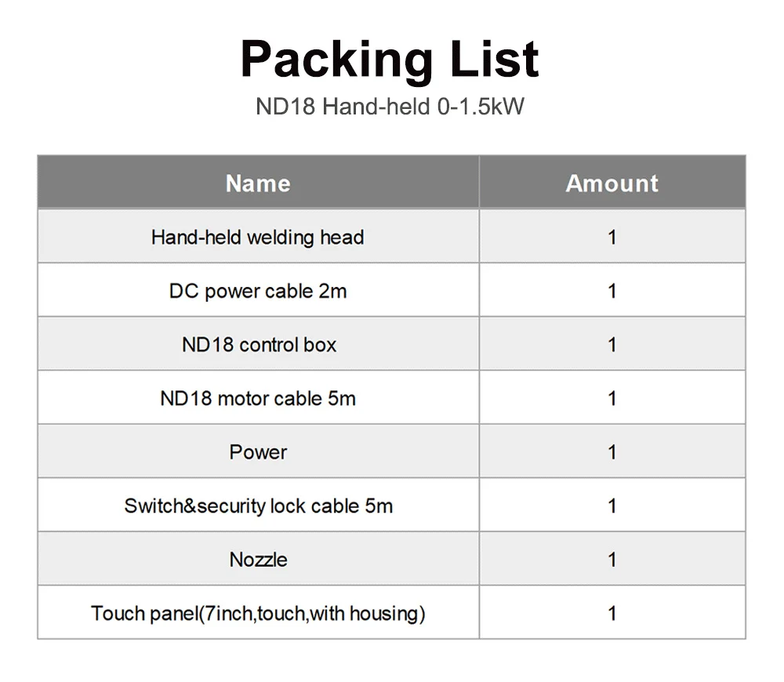Click amount for Touch panel row

[612, 613]
